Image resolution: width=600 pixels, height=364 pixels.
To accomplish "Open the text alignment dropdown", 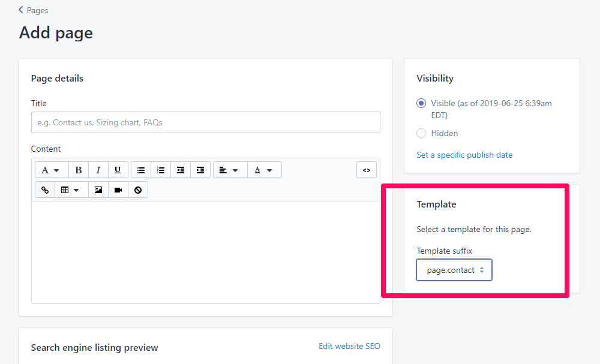I will [230, 170].
